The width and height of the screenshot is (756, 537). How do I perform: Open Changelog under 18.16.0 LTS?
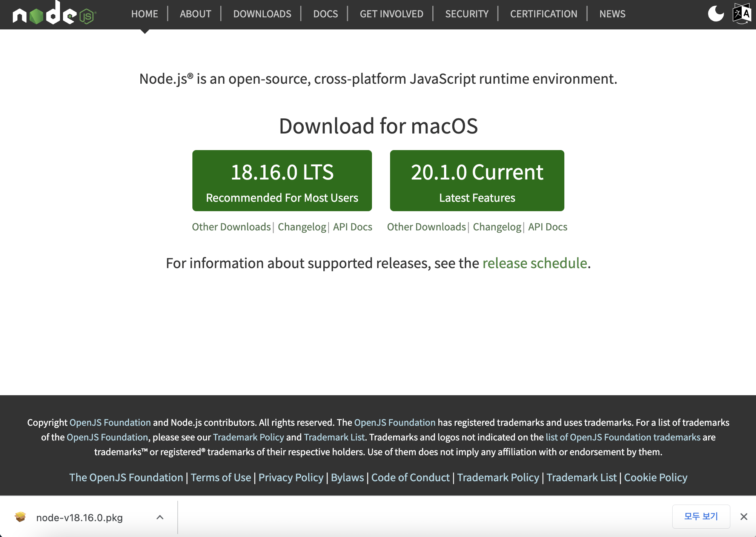tap(302, 227)
